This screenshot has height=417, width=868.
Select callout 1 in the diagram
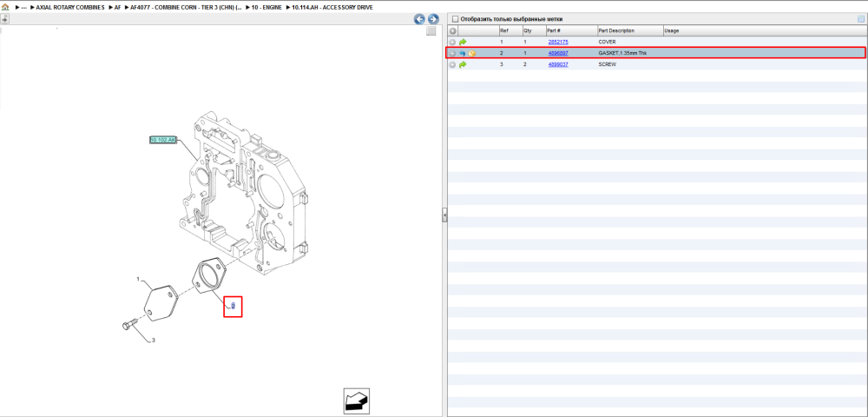point(138,280)
